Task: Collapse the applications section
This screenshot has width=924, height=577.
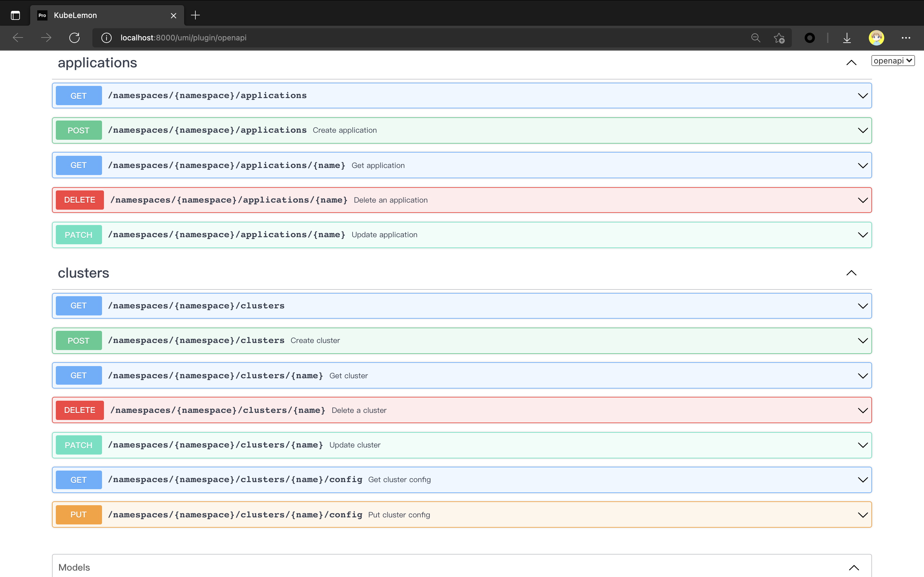Action: [851, 63]
